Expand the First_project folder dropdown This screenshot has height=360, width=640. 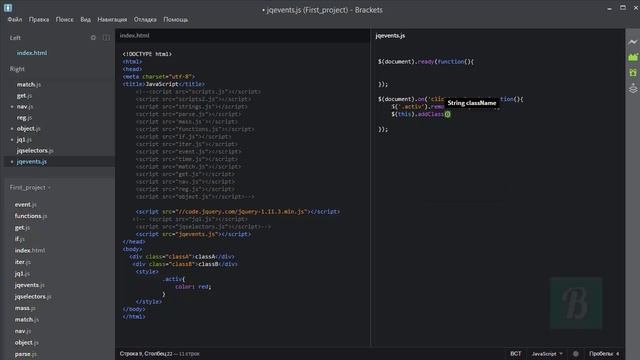click(x=30, y=188)
